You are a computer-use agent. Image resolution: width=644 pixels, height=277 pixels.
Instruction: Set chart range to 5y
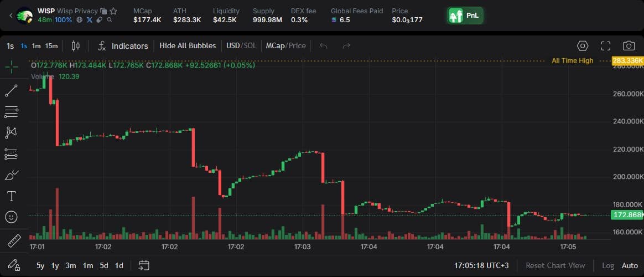(40, 265)
